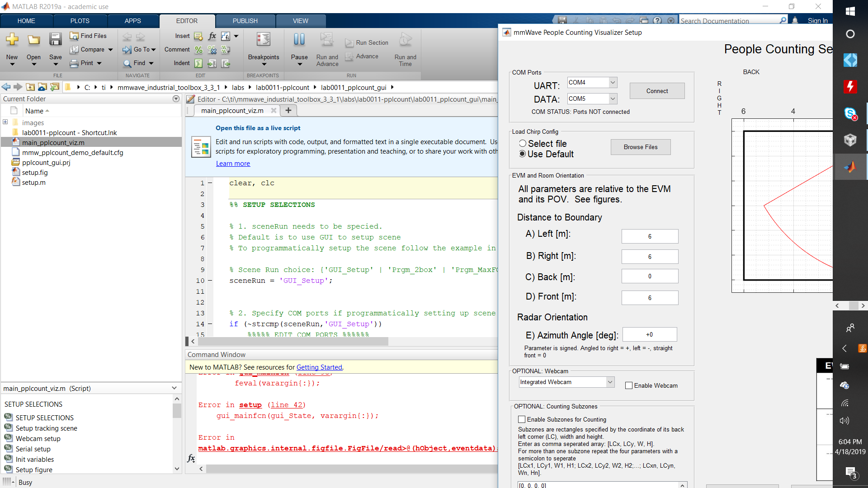This screenshot has height=488, width=868.
Task: Select the 'Use Default' radio option
Action: tap(523, 154)
